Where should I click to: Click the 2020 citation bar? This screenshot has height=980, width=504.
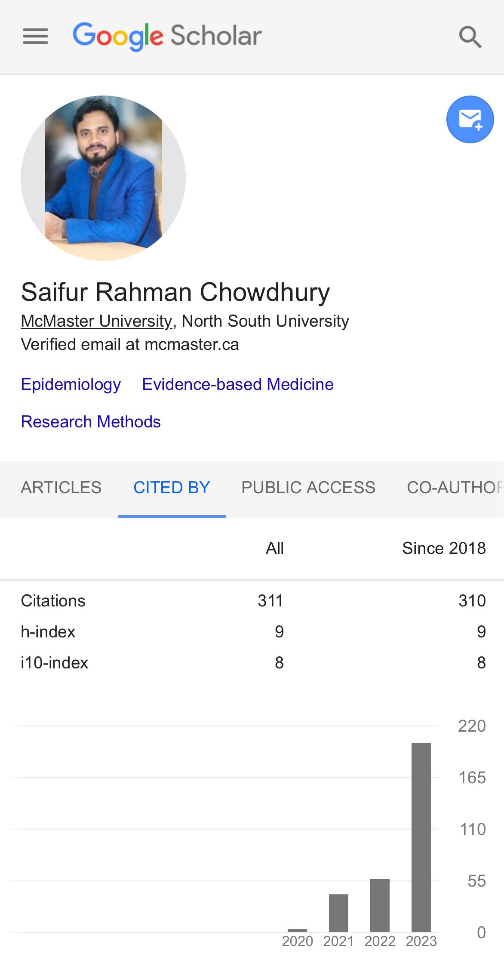[x=297, y=931]
